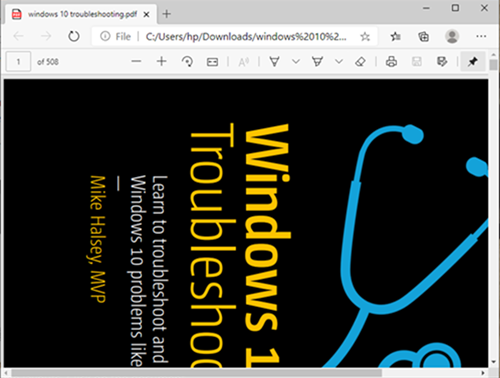Add this page to favorites star
Image resolution: width=500 pixels, height=378 pixels.
click(x=365, y=36)
